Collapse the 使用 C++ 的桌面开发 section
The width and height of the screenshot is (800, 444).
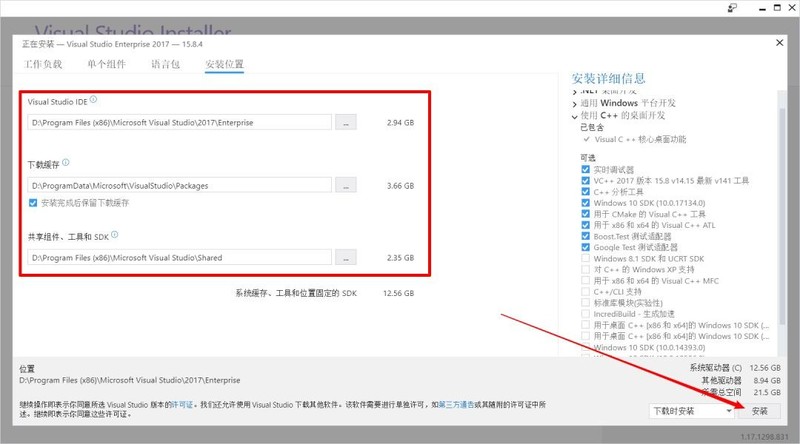click(x=575, y=116)
